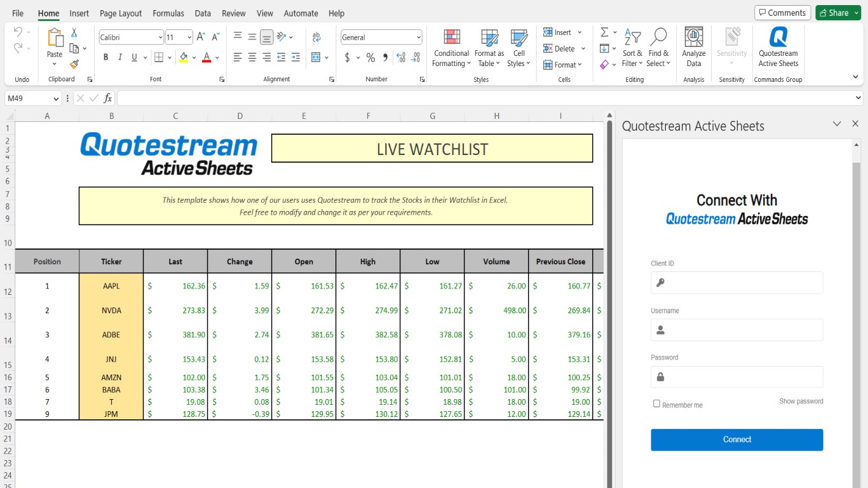Click Decrease Decimal icon
The width and height of the screenshot is (868, 488).
[416, 57]
